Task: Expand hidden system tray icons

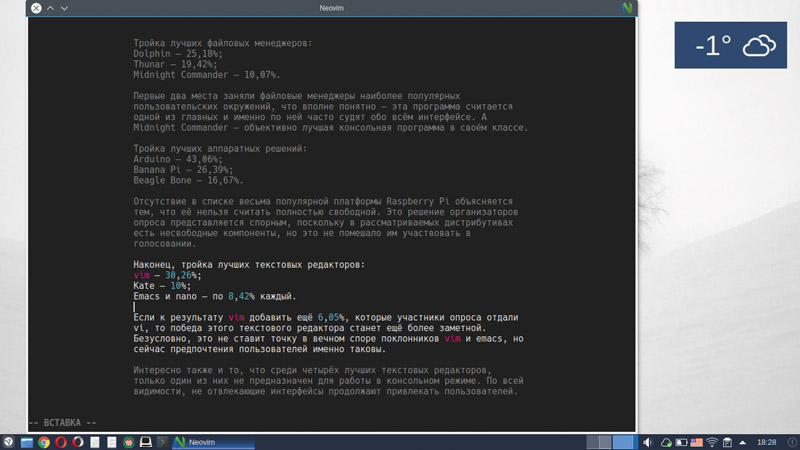Action: click(743, 442)
